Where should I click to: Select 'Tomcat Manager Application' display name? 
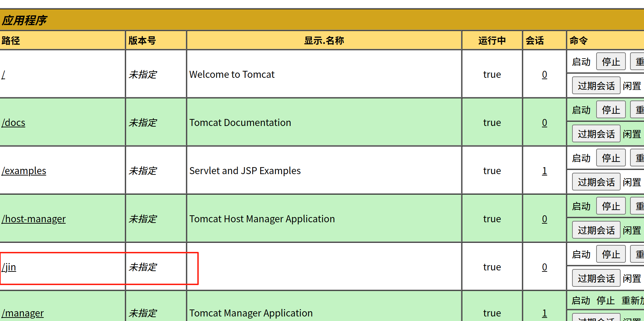click(x=251, y=313)
